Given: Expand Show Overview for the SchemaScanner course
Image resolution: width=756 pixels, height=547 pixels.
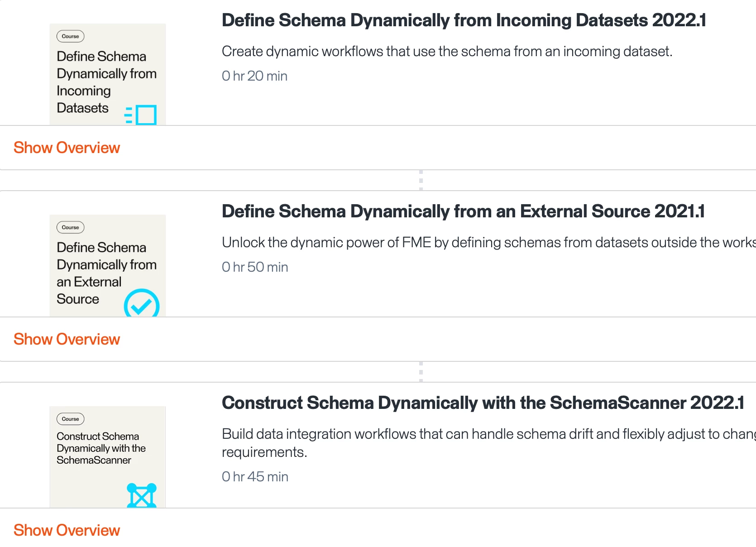Looking at the screenshot, I should pyautogui.click(x=67, y=530).
